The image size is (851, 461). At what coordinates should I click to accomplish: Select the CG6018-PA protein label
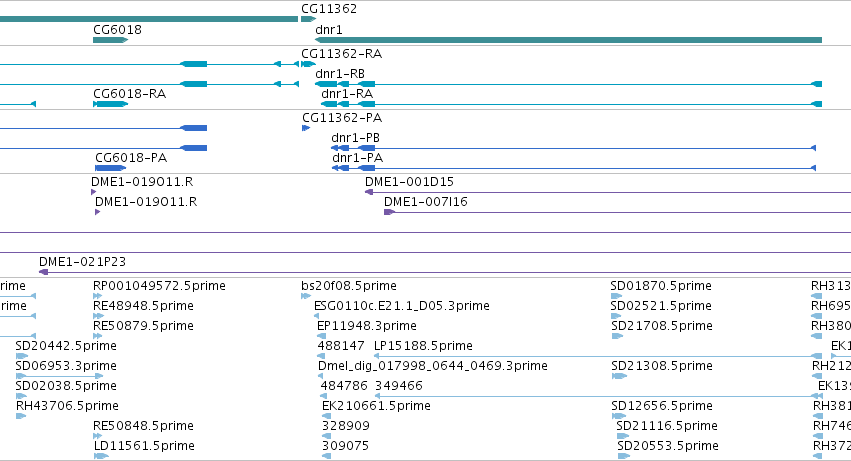(x=131, y=158)
